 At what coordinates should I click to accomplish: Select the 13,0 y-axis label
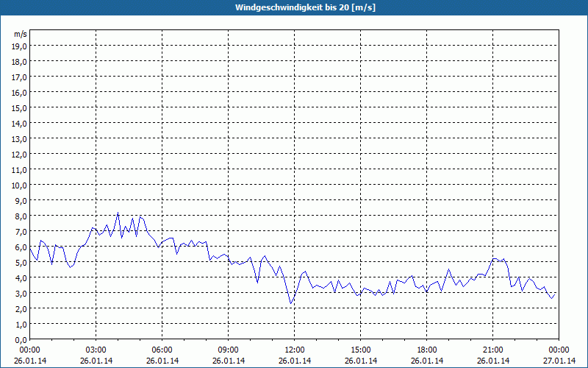[x=20, y=139]
